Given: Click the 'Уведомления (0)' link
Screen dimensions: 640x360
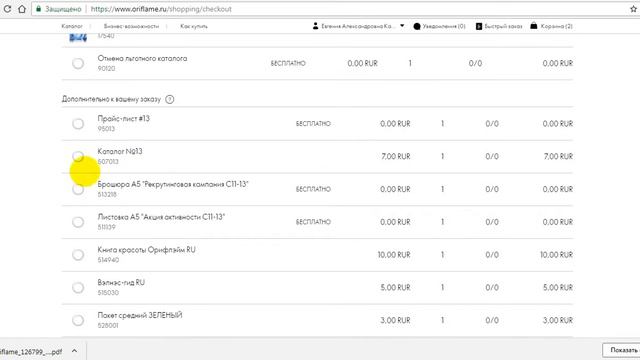Looking at the screenshot, I should [444, 26].
